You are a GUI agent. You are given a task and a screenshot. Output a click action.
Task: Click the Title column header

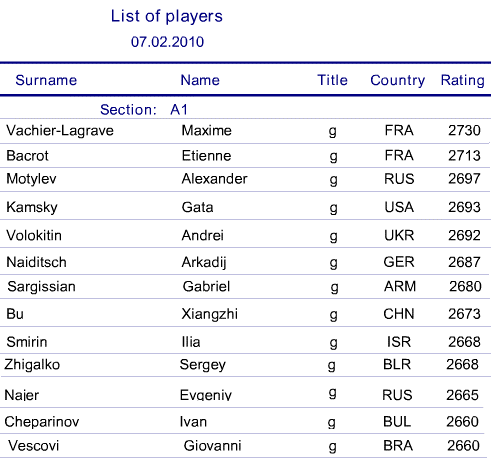(x=332, y=80)
